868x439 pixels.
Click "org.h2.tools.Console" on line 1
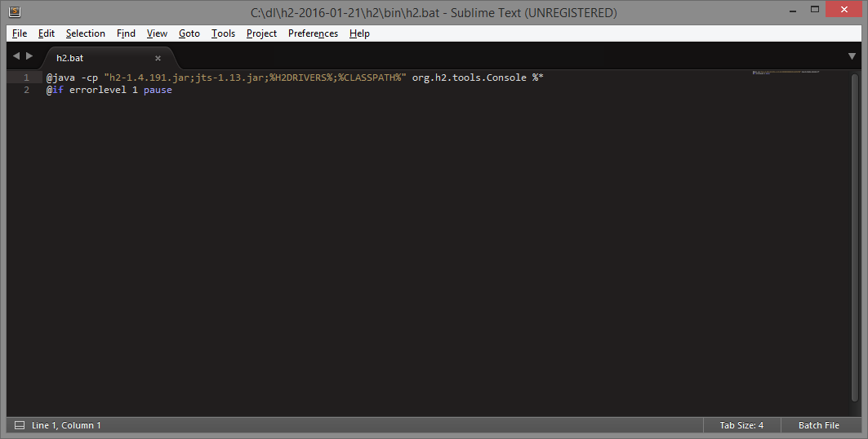[469, 78]
